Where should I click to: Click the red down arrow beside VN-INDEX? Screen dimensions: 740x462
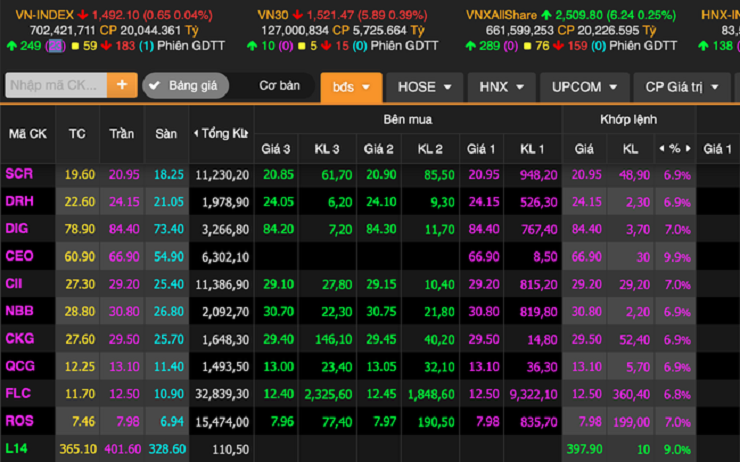83,15
